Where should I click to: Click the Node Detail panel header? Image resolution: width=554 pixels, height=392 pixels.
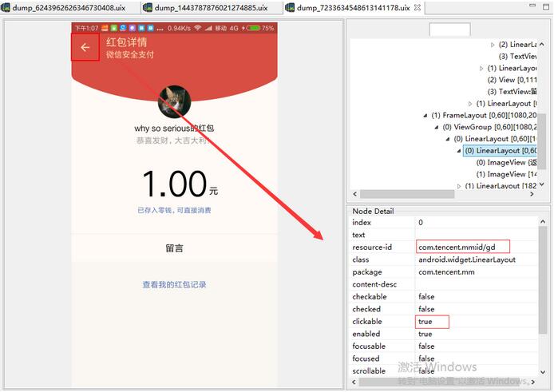pos(373,211)
